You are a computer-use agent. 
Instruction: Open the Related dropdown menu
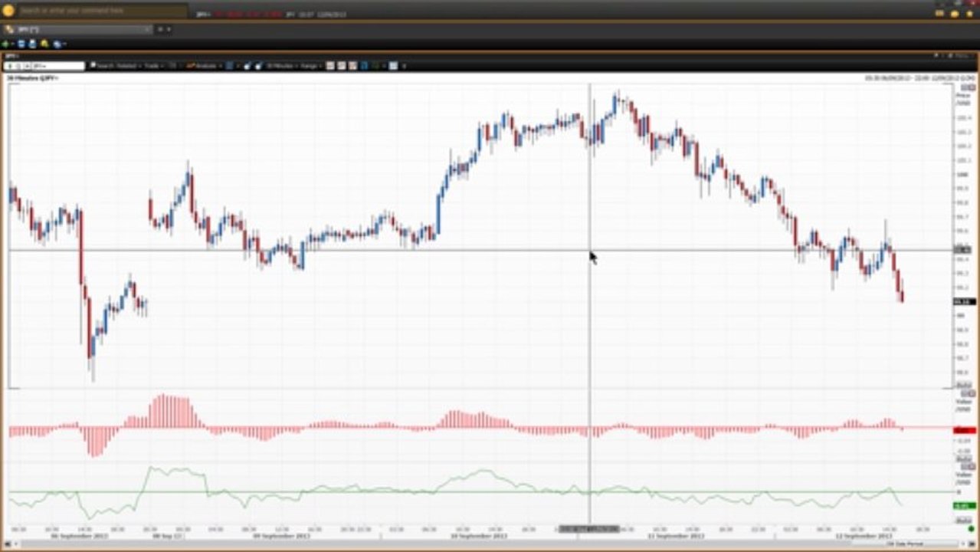[x=129, y=66]
